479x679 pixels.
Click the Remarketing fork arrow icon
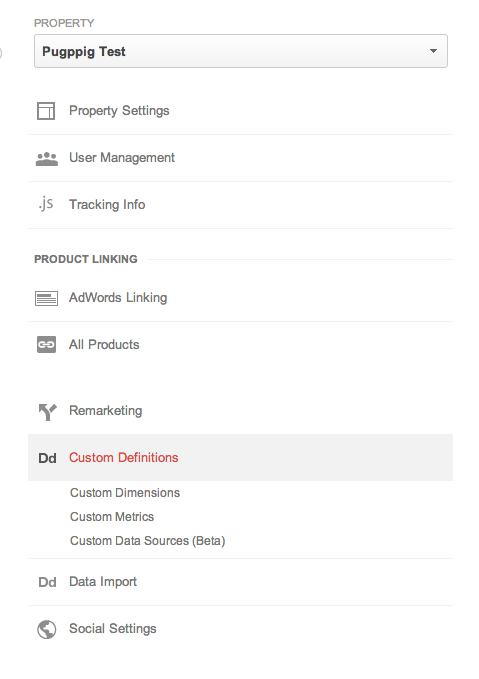point(47,412)
